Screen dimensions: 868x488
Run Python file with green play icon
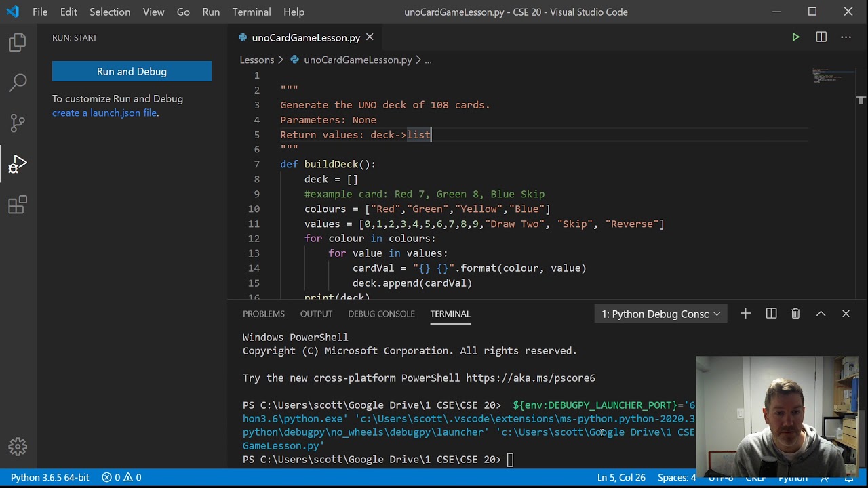795,37
